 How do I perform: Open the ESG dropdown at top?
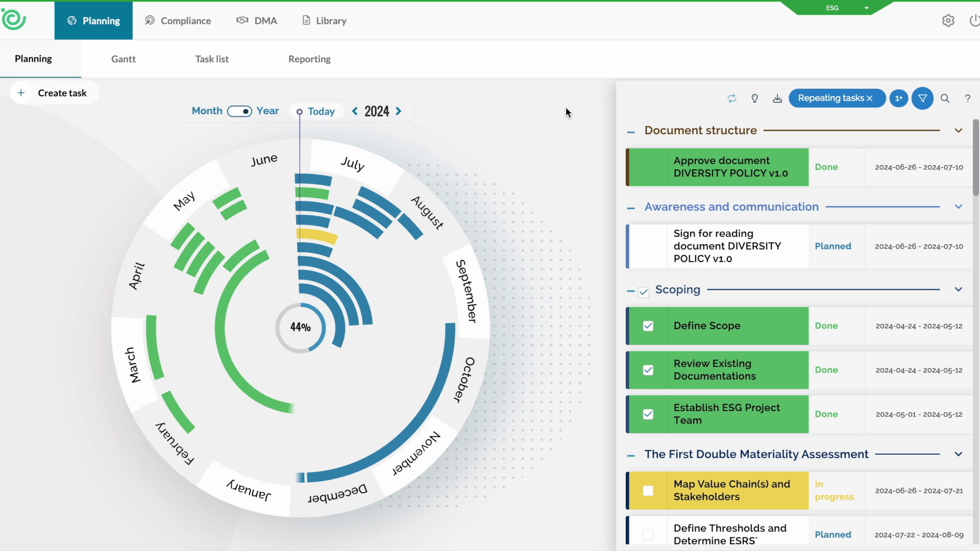(x=866, y=8)
